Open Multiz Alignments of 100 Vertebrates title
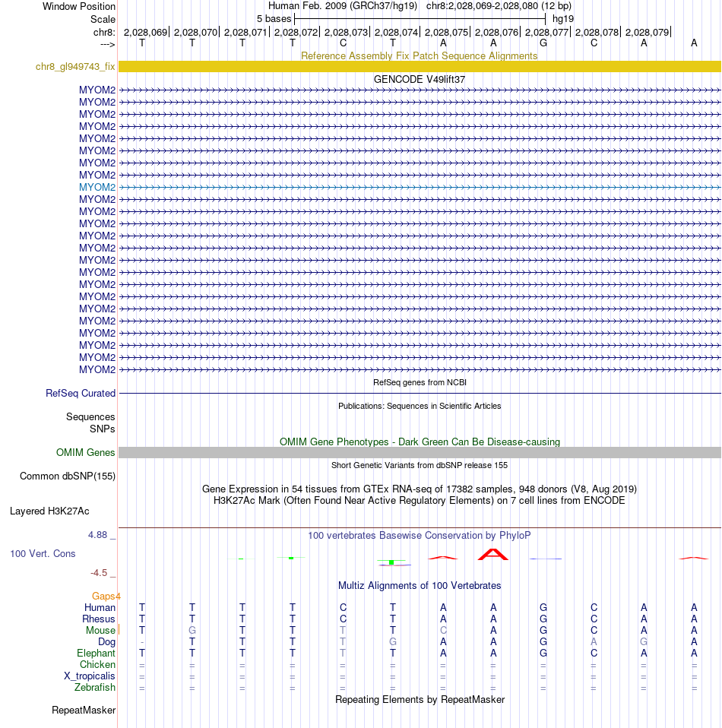Viewport: 722px width, 728px height. tap(420, 585)
